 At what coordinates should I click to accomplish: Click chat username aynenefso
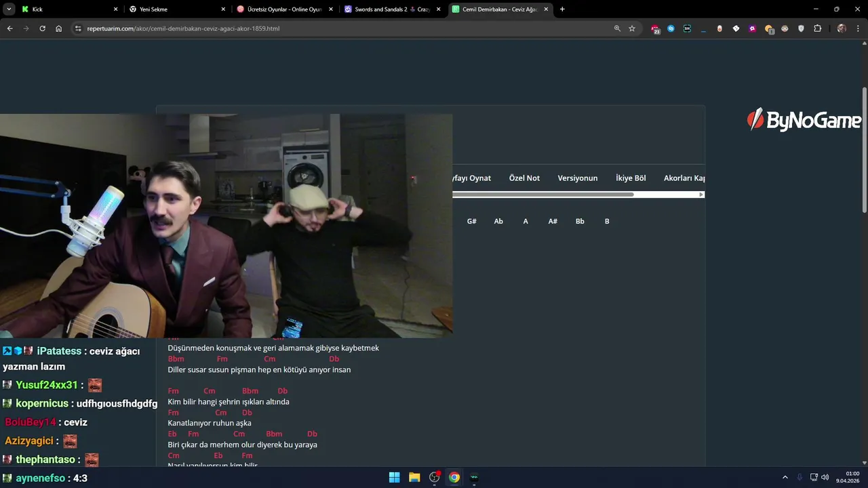(41, 479)
